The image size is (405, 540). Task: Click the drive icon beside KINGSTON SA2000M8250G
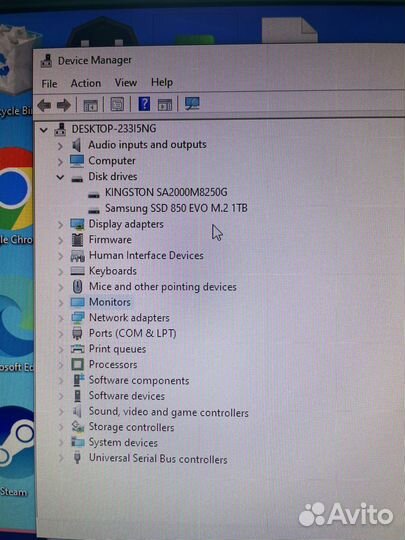(94, 195)
